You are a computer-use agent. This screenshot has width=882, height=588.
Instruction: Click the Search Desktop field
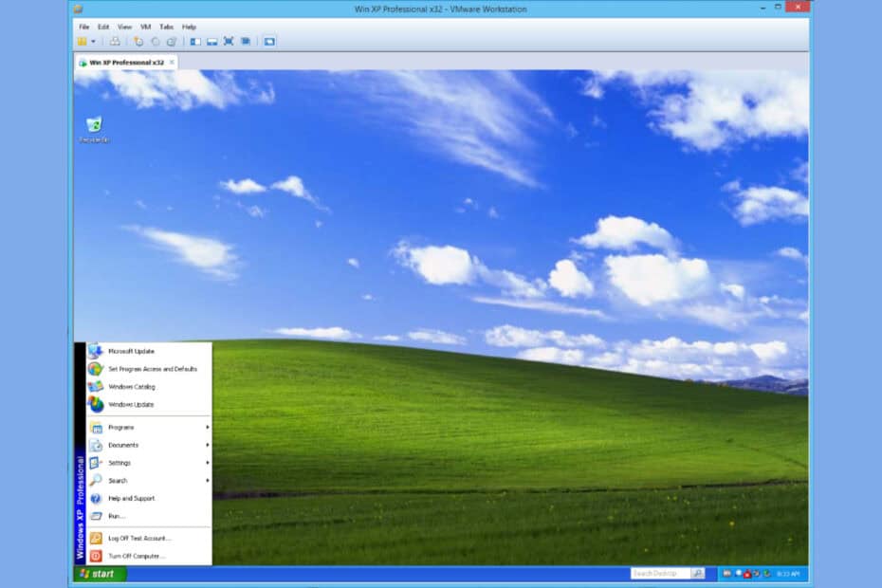click(x=661, y=573)
